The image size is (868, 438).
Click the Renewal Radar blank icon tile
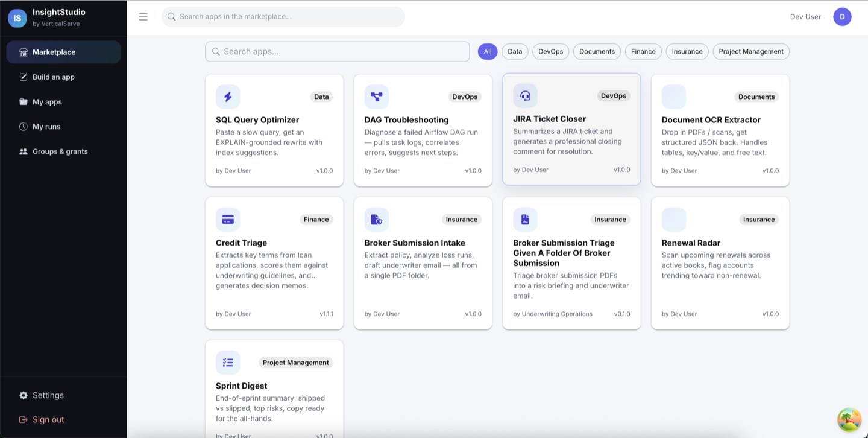(674, 220)
